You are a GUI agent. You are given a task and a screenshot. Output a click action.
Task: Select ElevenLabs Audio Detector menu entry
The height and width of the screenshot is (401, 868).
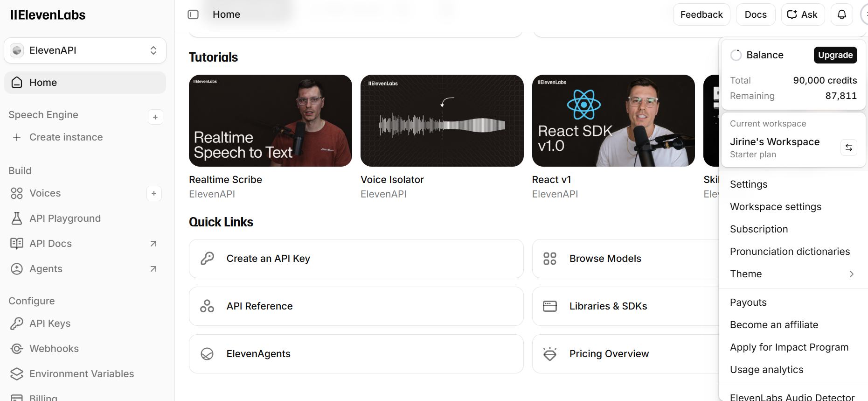click(792, 397)
